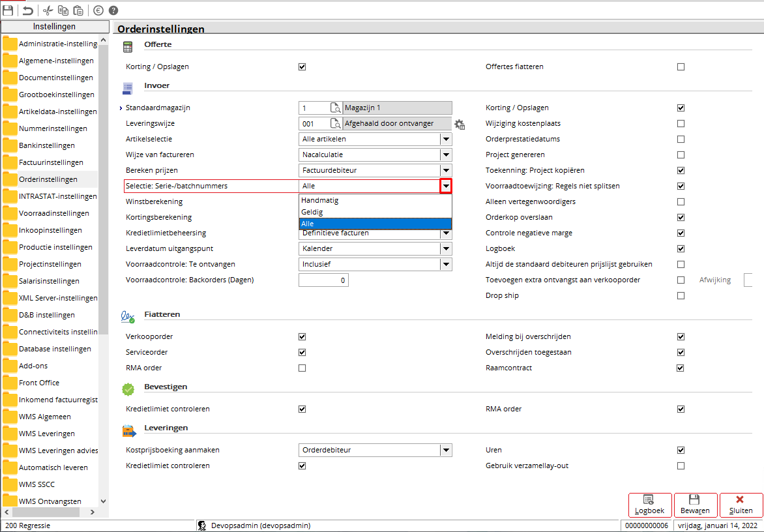Open help via the question mark icon

[x=113, y=10]
